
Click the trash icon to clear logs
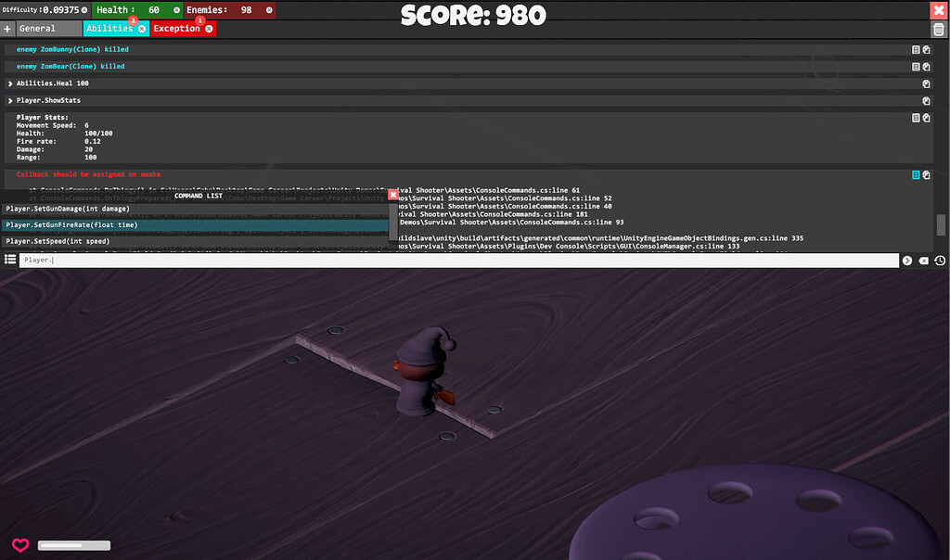tap(938, 29)
